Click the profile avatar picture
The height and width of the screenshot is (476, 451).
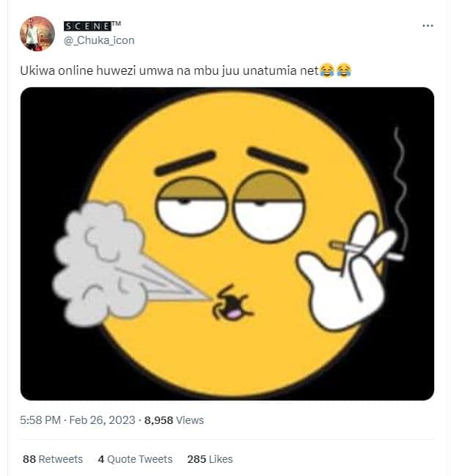pos(37,34)
